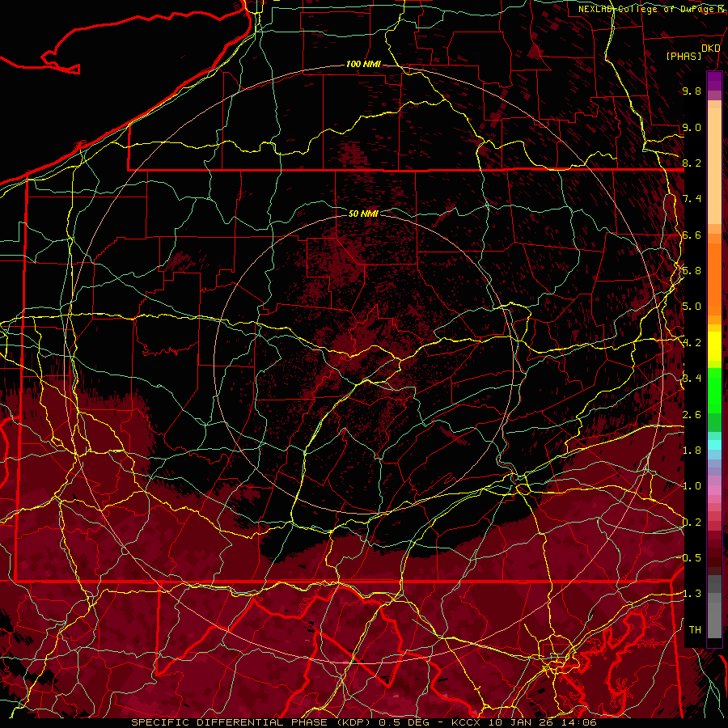Click the 1.3 legend value
728x728 pixels.
[692, 594]
